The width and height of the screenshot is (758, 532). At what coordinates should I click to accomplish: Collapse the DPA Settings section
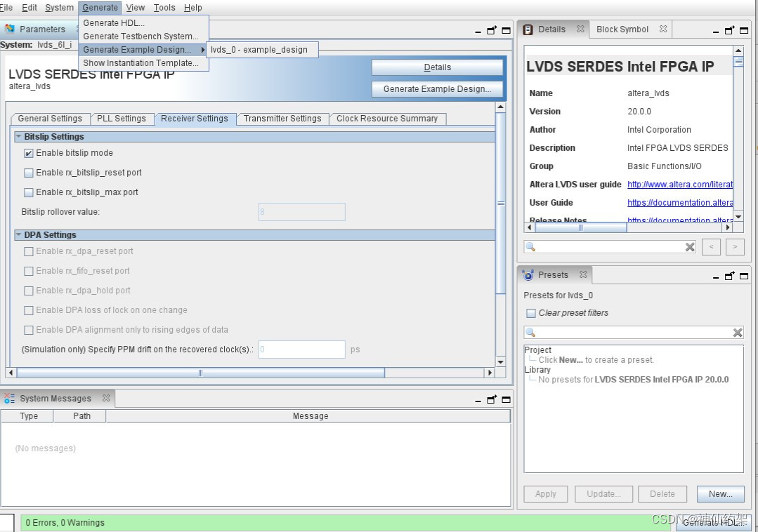tap(18, 234)
